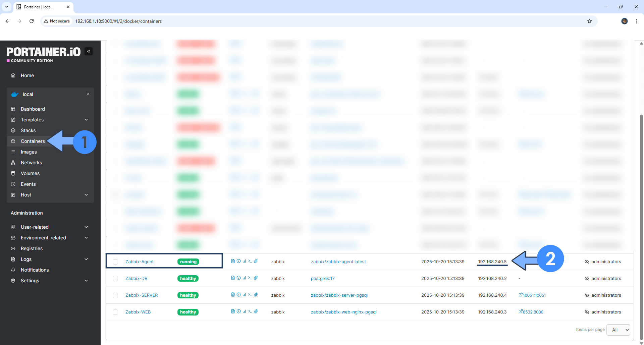Screen dimensions: 644x345
Task: Expand the Templates sidebar section
Action: pyautogui.click(x=86, y=120)
